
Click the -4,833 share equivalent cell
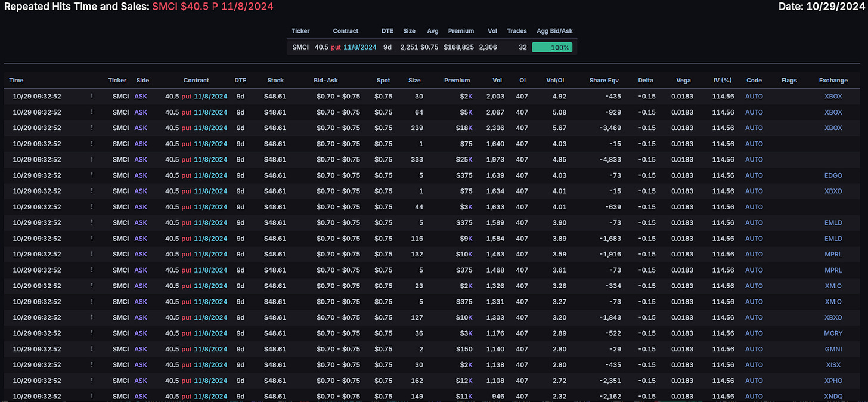[x=611, y=159]
